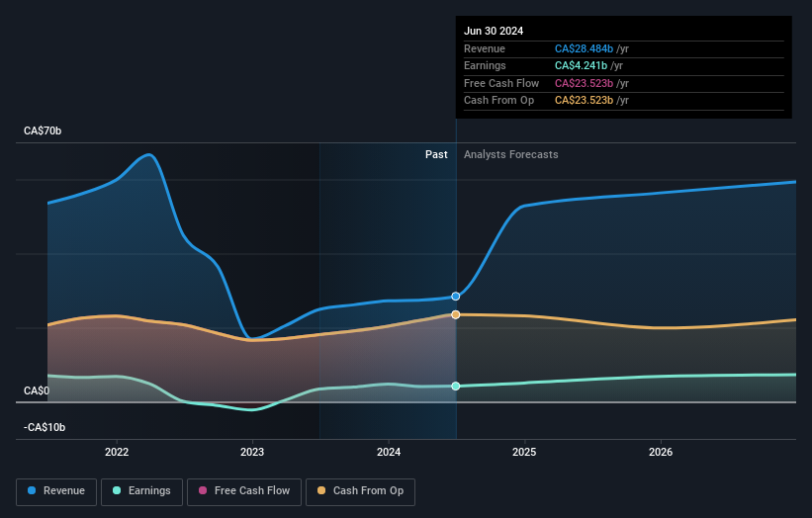The height and width of the screenshot is (518, 812).
Task: Toggle the Earnings legend button
Action: (141, 491)
